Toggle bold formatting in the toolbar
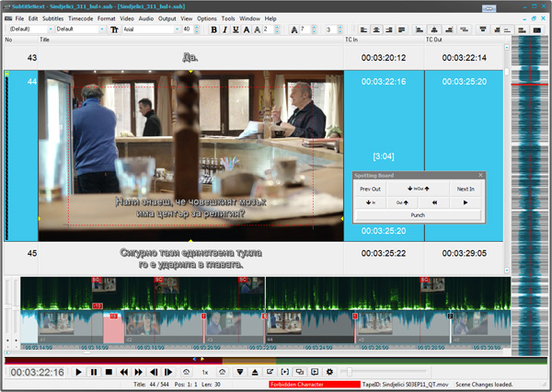Viewport: 552px width, 392px height. tap(213, 29)
